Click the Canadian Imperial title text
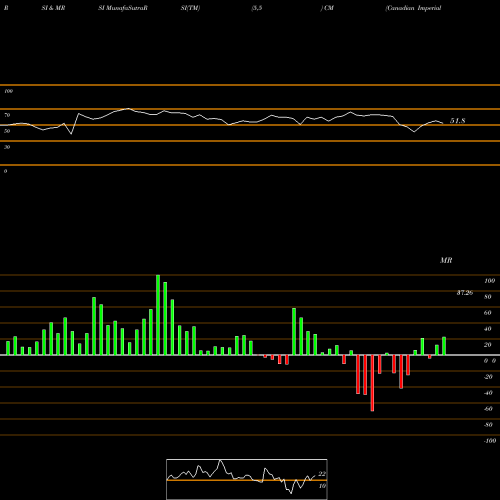This screenshot has height=500, width=500. click(x=413, y=8)
